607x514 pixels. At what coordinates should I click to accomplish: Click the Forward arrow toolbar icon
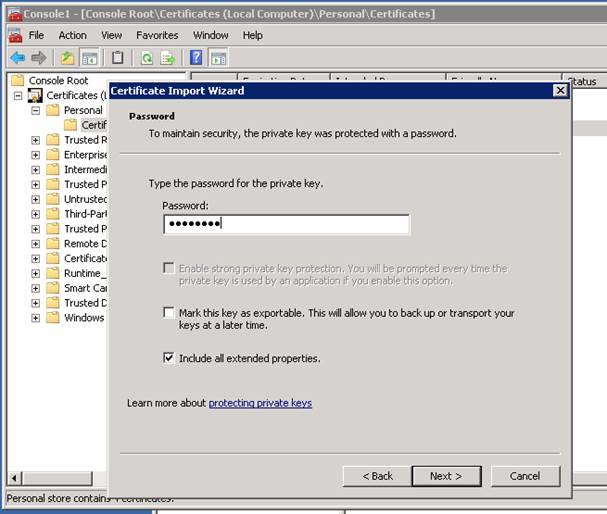point(38,58)
